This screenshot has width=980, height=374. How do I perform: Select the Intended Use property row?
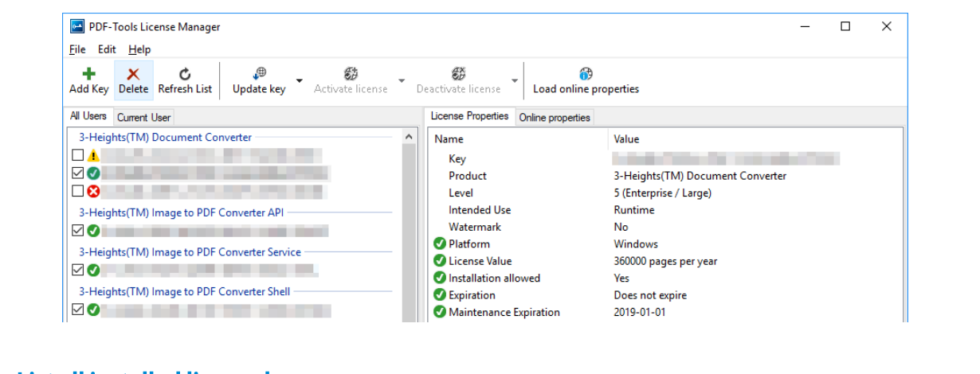[x=666, y=210]
